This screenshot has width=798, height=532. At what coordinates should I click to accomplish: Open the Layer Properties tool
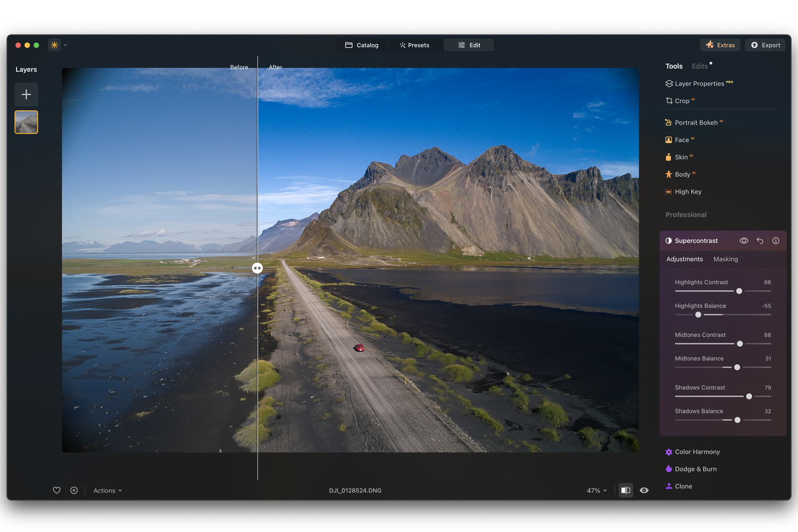699,84
